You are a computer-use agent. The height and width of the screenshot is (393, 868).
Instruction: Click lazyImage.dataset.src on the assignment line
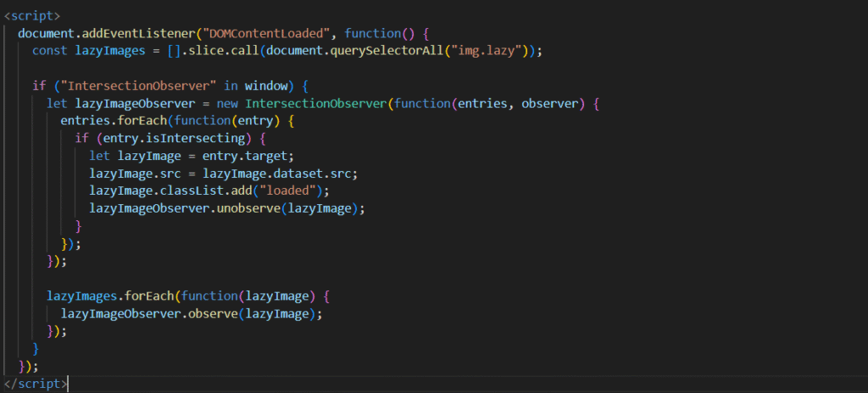(278, 174)
